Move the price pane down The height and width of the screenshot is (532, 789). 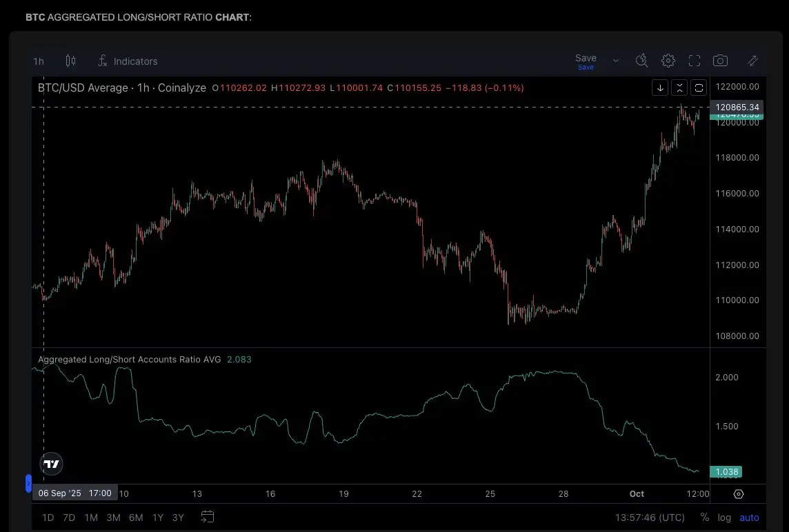[x=660, y=88]
